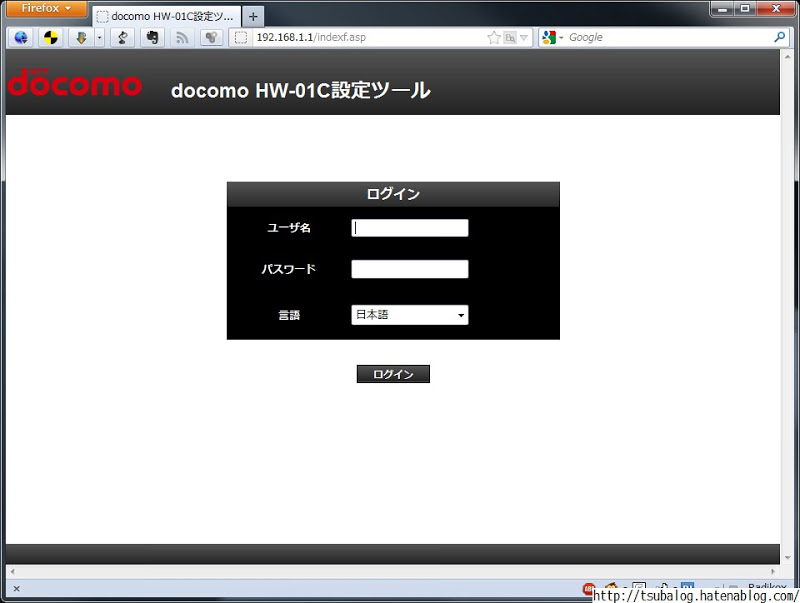Viewport: 800px width, 603px height.
Task: Click the Evernote elephant toolbar icon
Action: pyautogui.click(x=152, y=38)
